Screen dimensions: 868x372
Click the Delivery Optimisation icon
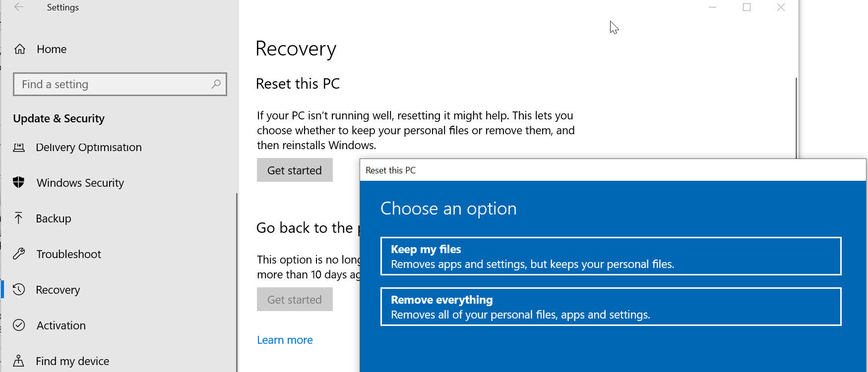[19, 147]
